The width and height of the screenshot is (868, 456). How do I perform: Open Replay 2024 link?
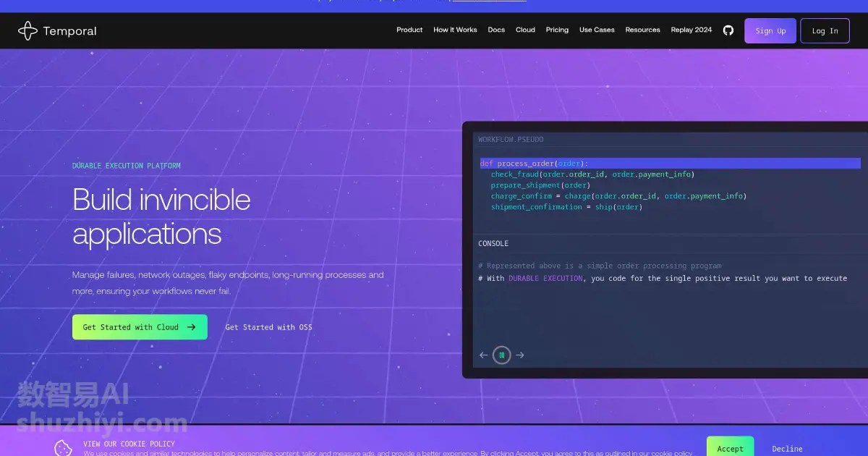pos(692,30)
